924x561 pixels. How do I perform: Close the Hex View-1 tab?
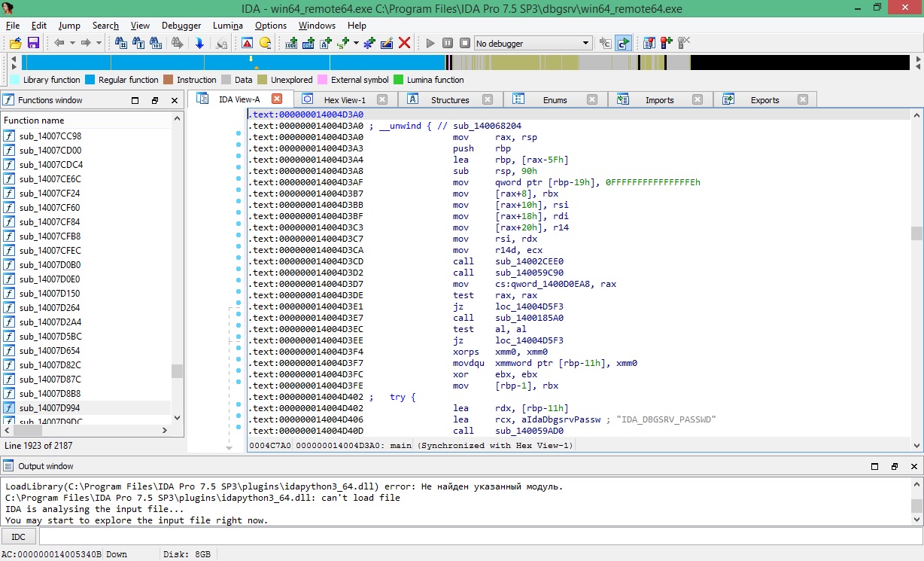click(382, 99)
